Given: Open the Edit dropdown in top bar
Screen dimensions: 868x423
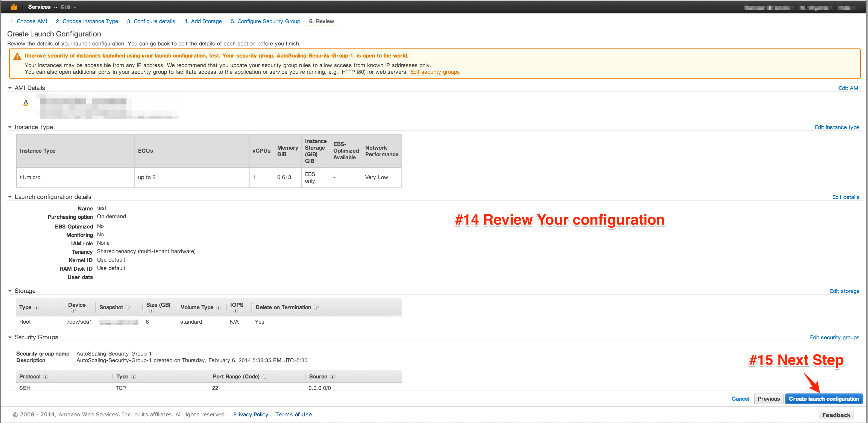Looking at the screenshot, I should tap(68, 8).
